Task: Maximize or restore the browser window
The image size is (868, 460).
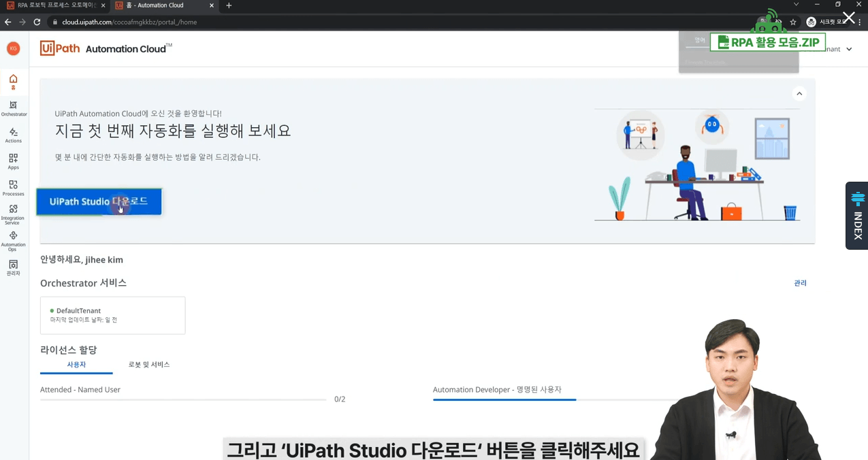Action: [x=837, y=5]
